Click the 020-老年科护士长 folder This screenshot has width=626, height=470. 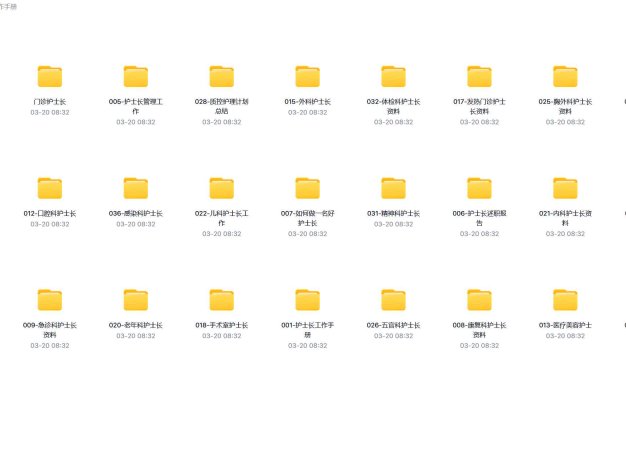[x=136, y=301]
